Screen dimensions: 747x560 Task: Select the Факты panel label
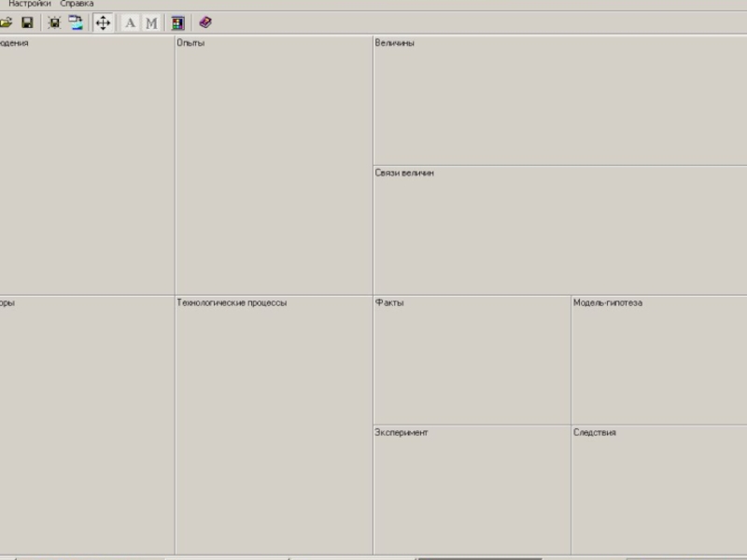click(x=389, y=302)
